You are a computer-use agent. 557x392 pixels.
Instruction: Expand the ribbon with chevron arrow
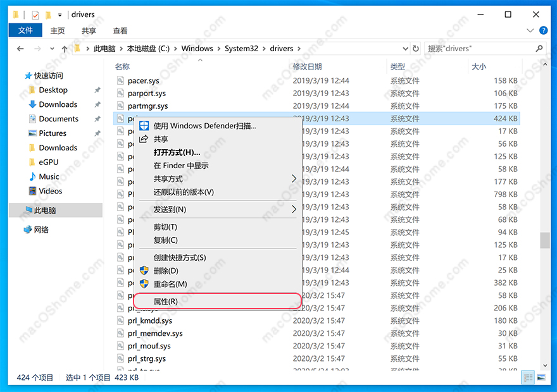(531, 30)
